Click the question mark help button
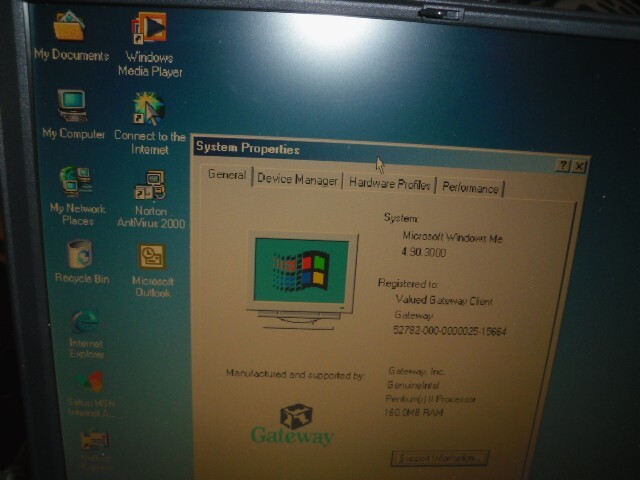This screenshot has height=480, width=640. click(563, 165)
